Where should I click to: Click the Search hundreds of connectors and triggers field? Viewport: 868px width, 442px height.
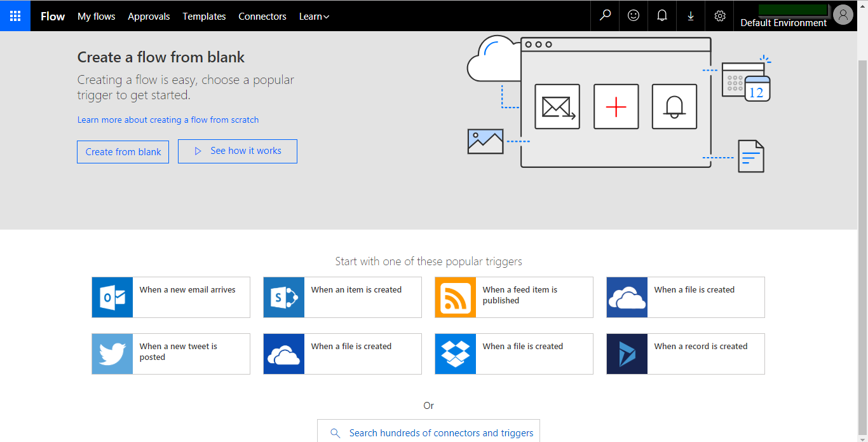[429, 432]
